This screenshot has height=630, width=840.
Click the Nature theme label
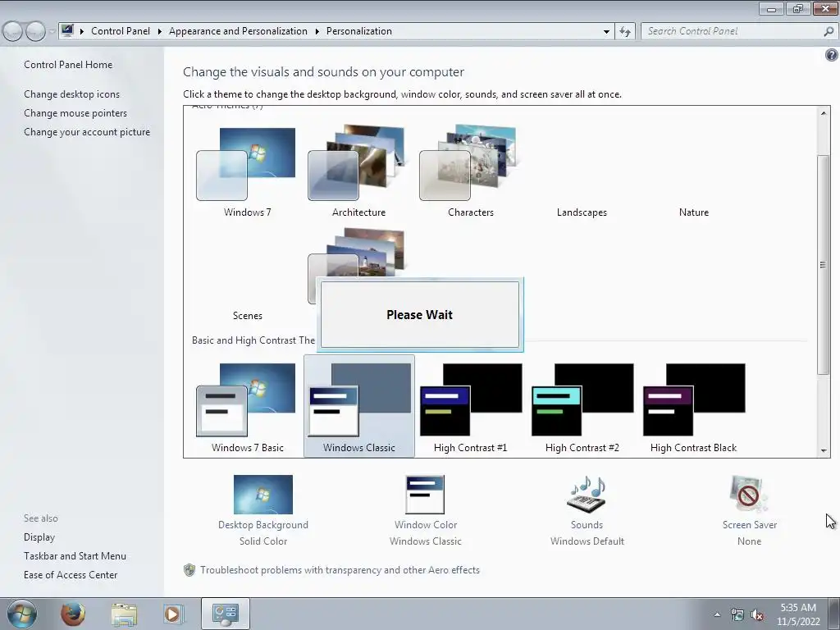(x=694, y=212)
